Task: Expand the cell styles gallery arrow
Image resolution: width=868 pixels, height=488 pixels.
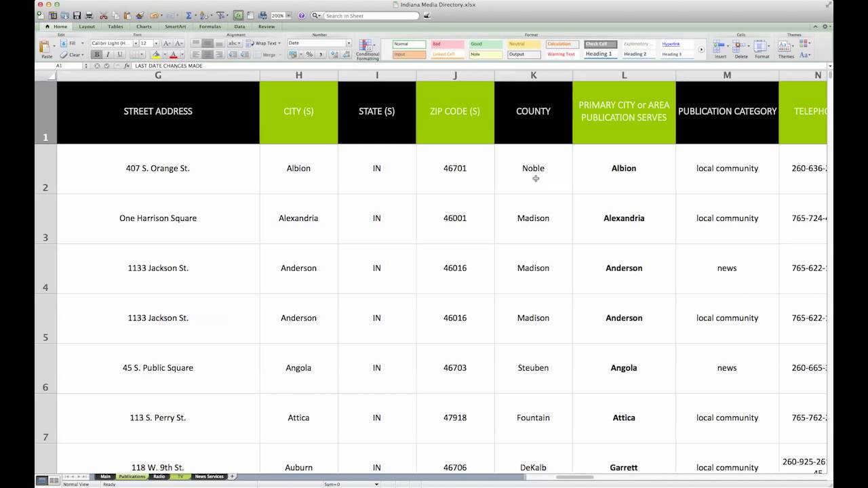Action: coord(701,49)
